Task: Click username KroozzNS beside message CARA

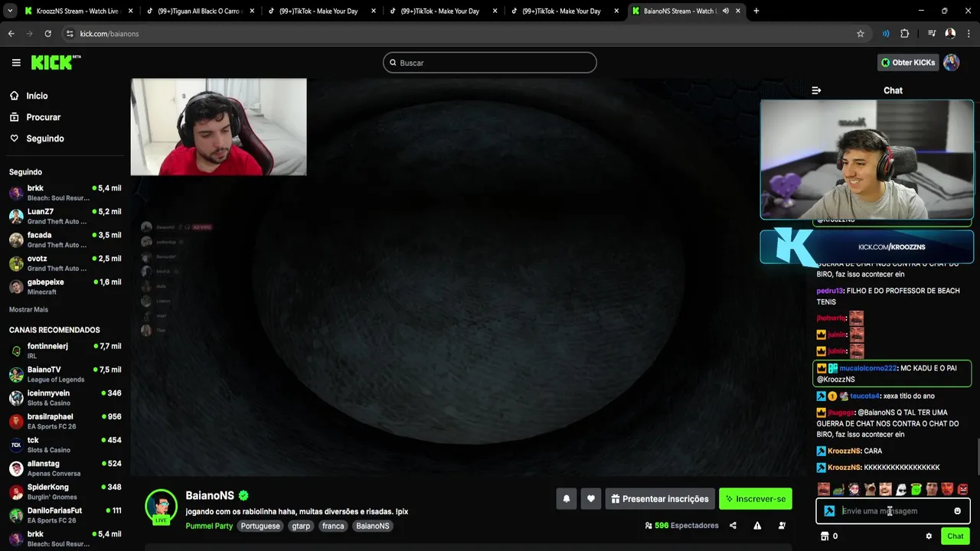Action: [844, 451]
